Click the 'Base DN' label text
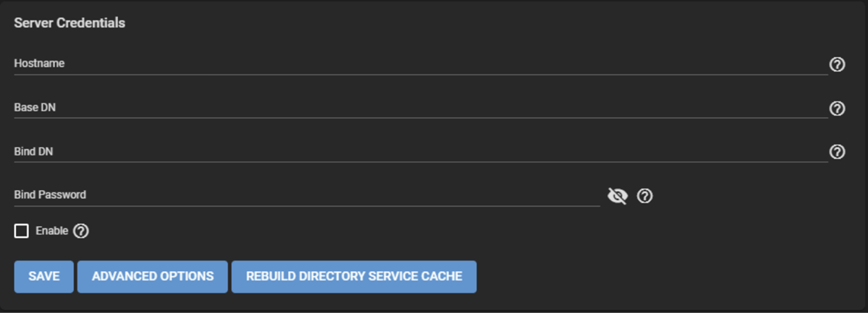Image resolution: width=868 pixels, height=313 pixels. click(34, 108)
